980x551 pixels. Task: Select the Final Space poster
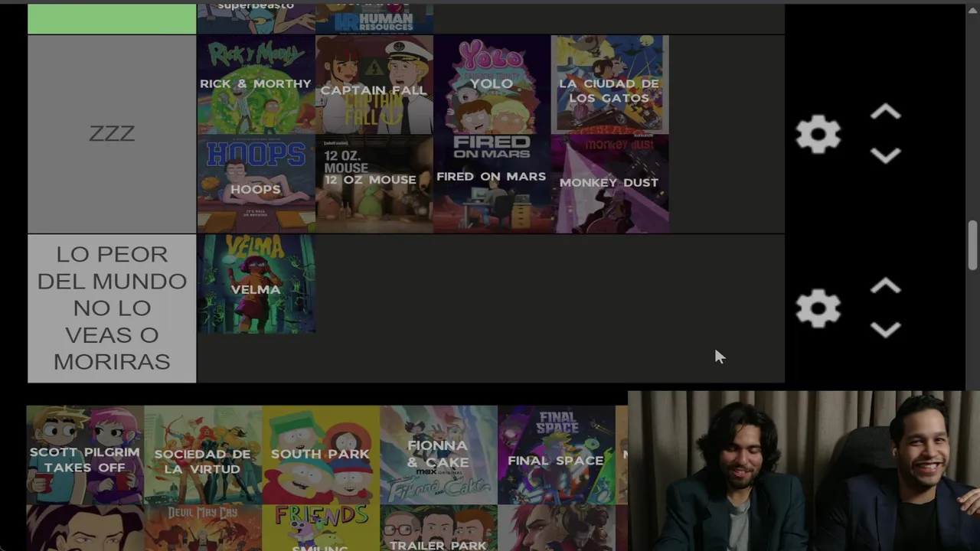tap(557, 455)
